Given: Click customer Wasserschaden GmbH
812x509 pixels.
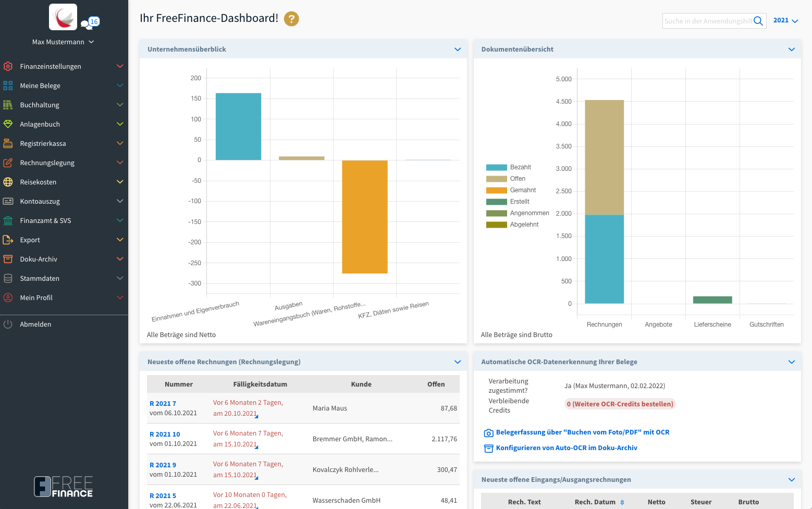Looking at the screenshot, I should pyautogui.click(x=347, y=501).
